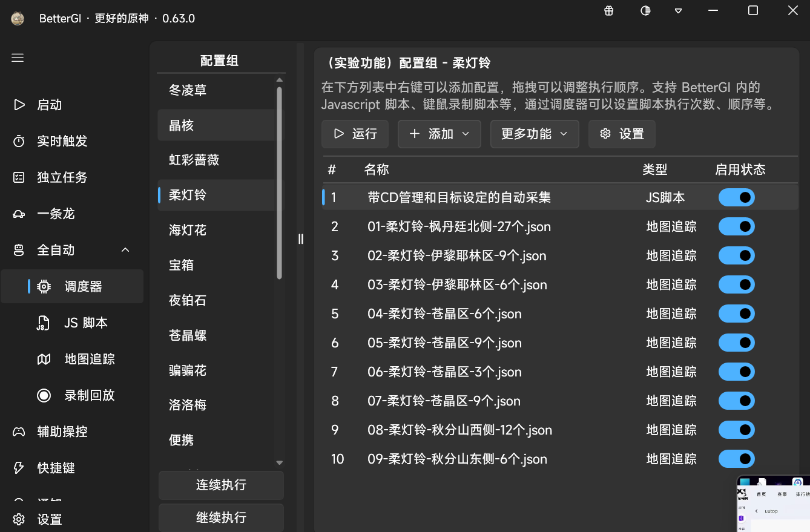The image size is (810, 532).
Task: Collapse the 全自动 sidebar section chevron
Action: coord(125,250)
